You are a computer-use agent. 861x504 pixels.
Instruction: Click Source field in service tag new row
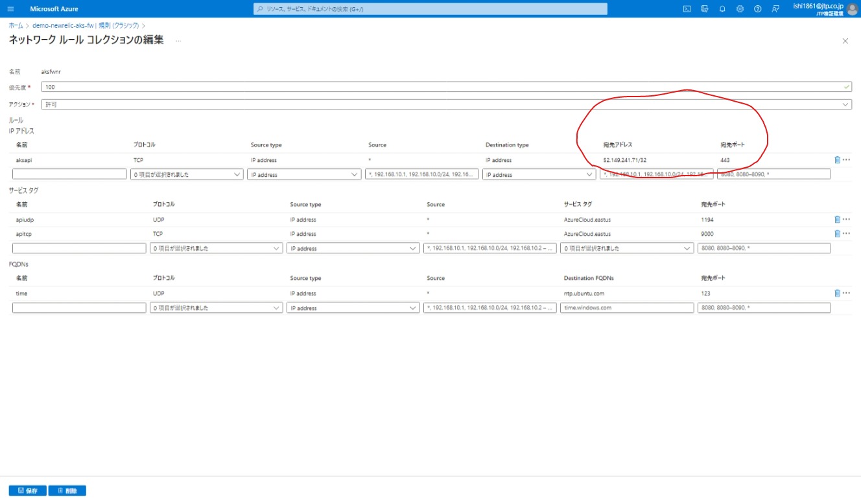490,248
